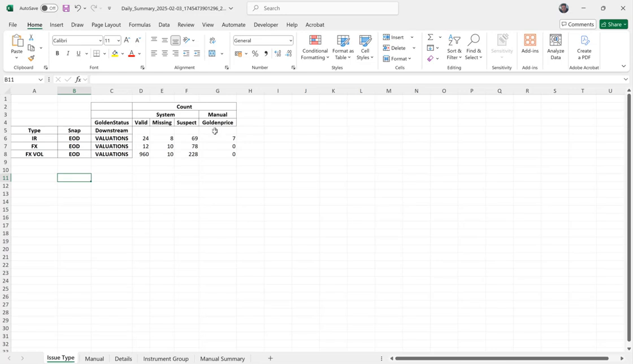
Task: Toggle AutoSave switch
Action: tap(49, 8)
